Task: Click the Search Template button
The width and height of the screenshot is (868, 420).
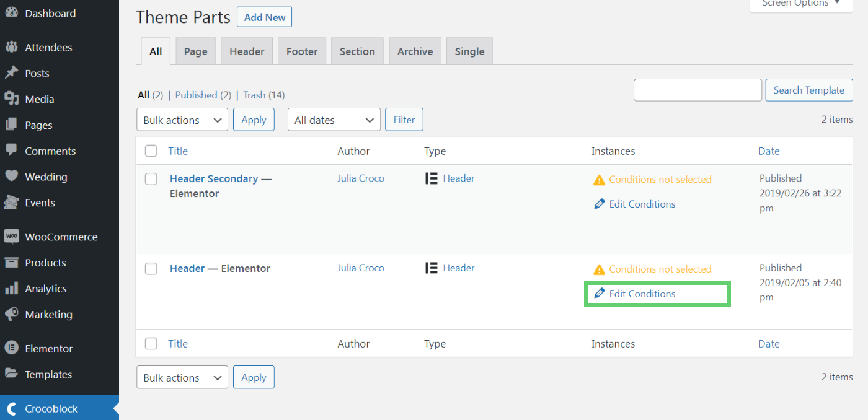Action: click(x=809, y=90)
